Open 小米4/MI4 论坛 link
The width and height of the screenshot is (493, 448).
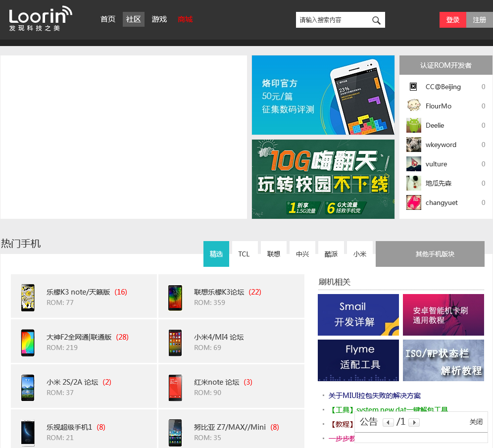(219, 337)
